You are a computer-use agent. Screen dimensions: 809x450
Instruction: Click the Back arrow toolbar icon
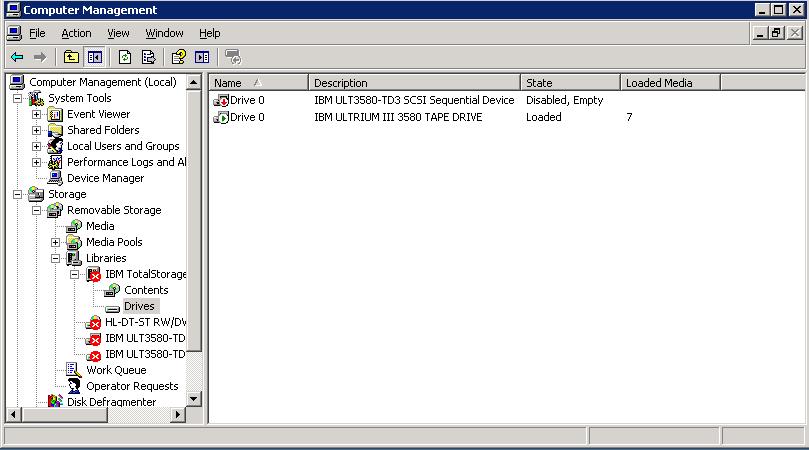(x=17, y=58)
